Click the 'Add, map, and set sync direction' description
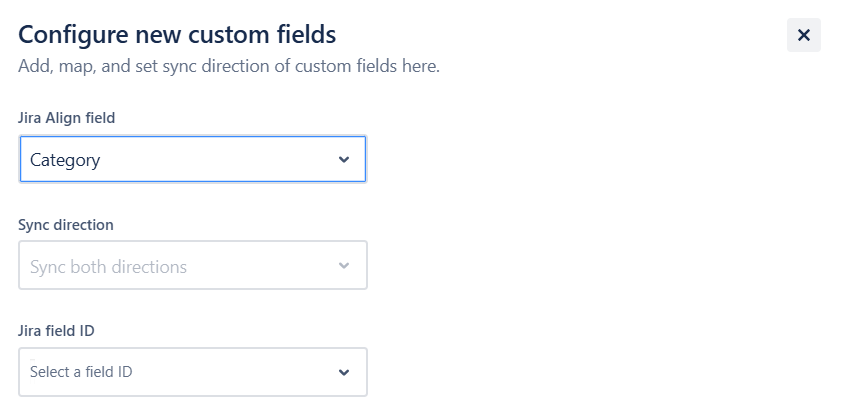This screenshot has height=414, width=843. coord(229,67)
